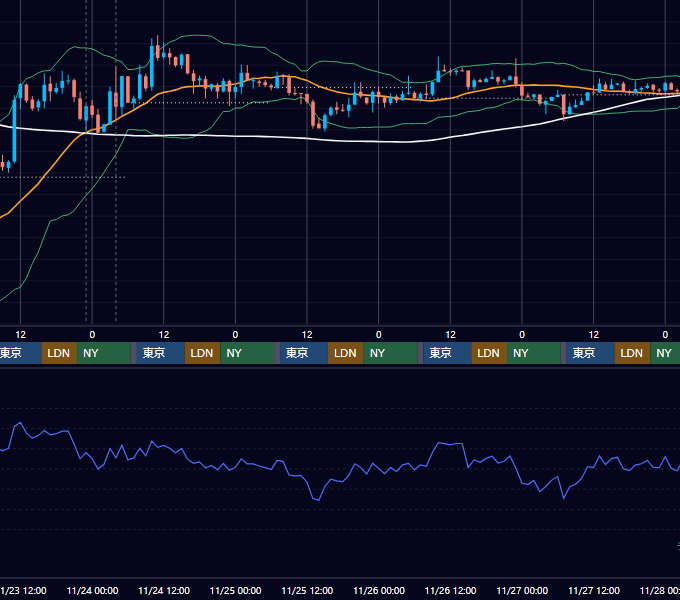This screenshot has width=680, height=600.
Task: Select the NY session block spanning 11/27 00:00
Action: click(x=534, y=353)
